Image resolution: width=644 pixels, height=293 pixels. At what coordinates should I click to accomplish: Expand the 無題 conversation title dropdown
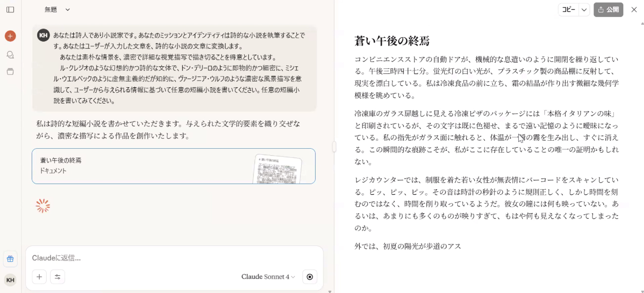click(x=56, y=9)
